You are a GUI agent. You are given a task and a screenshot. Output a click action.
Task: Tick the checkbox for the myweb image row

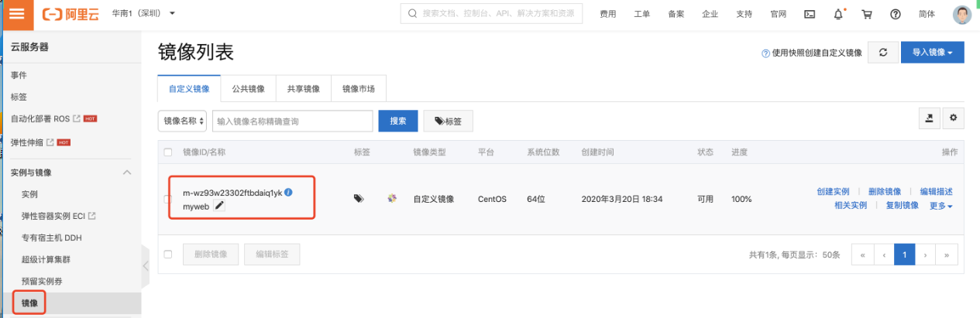(168, 199)
